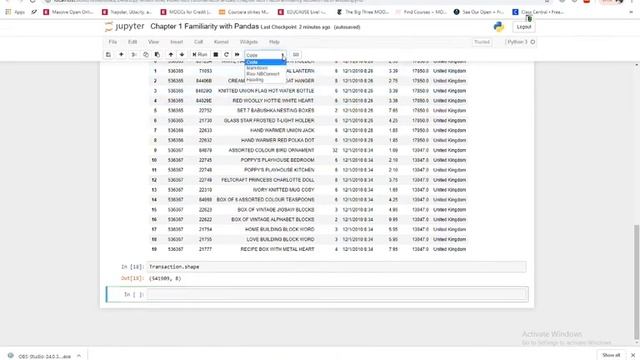Open the Edit menu
This screenshot has height=360, width=640.
coord(133,42)
